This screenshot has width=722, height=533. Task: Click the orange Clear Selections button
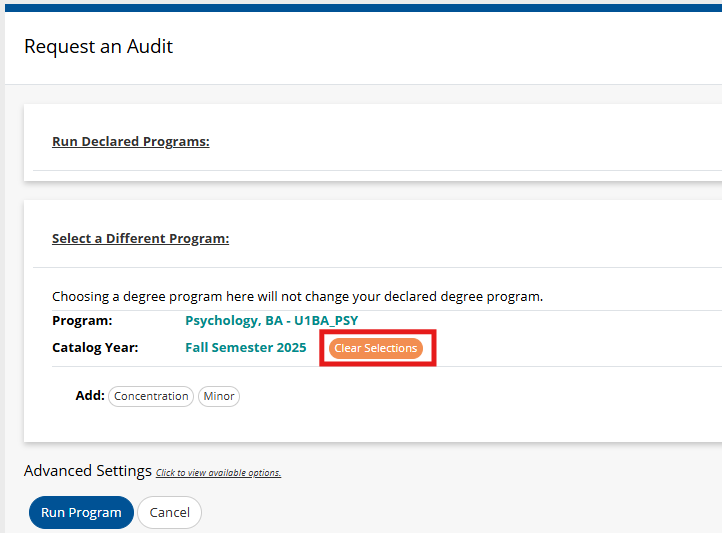click(x=375, y=348)
